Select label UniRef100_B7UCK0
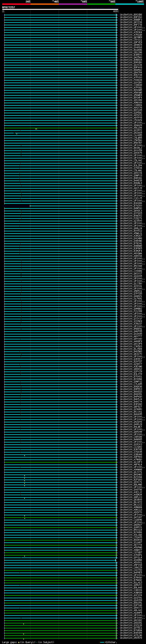This screenshot has width=146, height=644. pos(131,206)
